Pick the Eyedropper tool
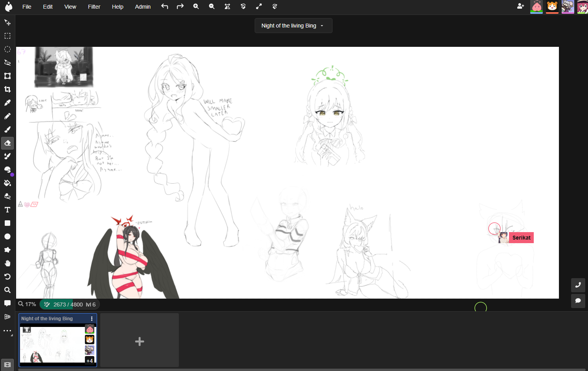The height and width of the screenshot is (371, 588). coord(7,103)
